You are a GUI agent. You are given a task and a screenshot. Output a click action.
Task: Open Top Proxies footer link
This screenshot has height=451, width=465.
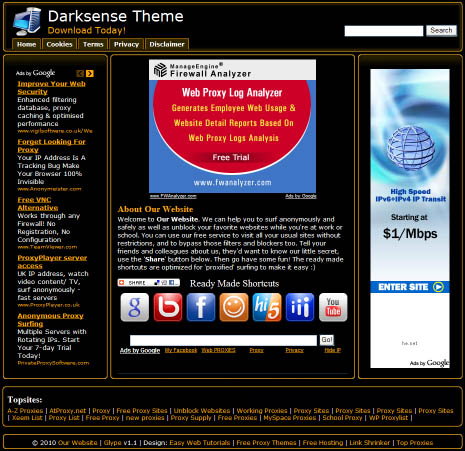point(415,443)
